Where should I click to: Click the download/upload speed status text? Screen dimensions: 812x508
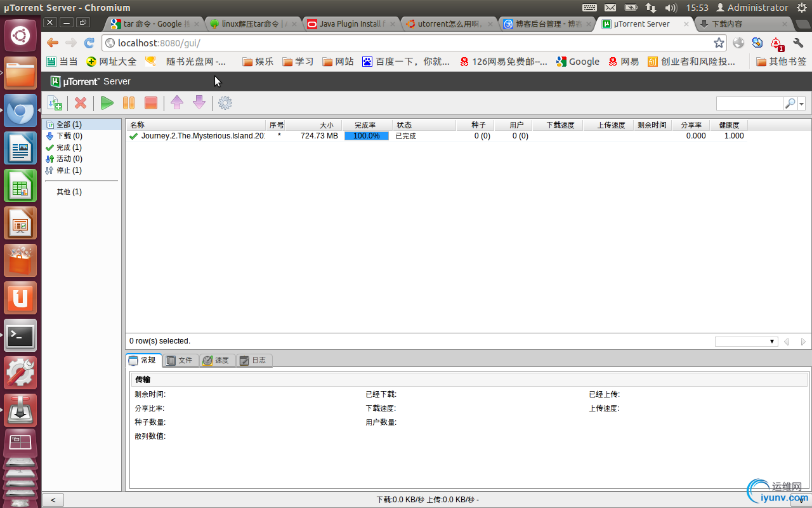[428, 500]
